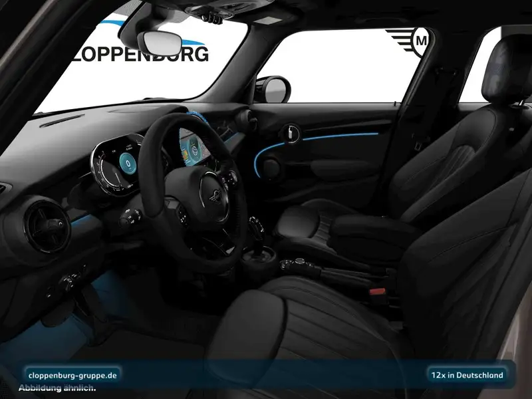Click the "Abbildung ähnlich." caption text

[57, 388]
